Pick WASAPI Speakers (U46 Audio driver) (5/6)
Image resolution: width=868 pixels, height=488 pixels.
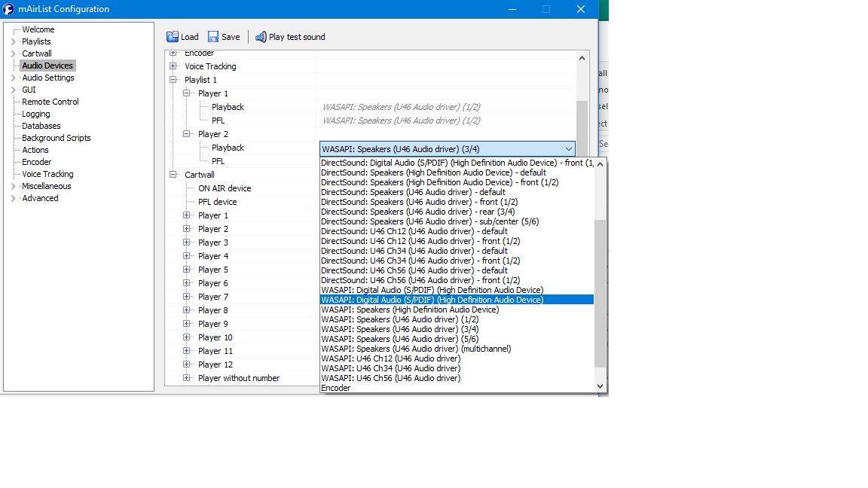457,339
